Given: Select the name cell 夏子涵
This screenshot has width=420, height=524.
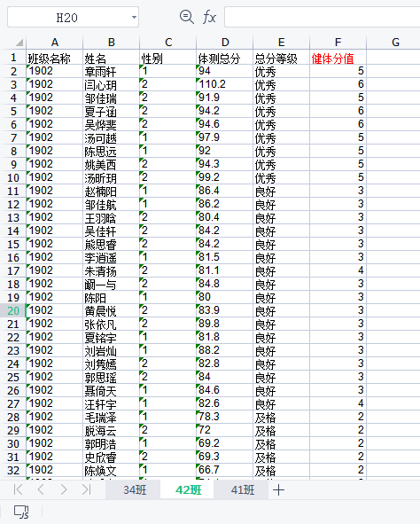Looking at the screenshot, I should [x=111, y=112].
